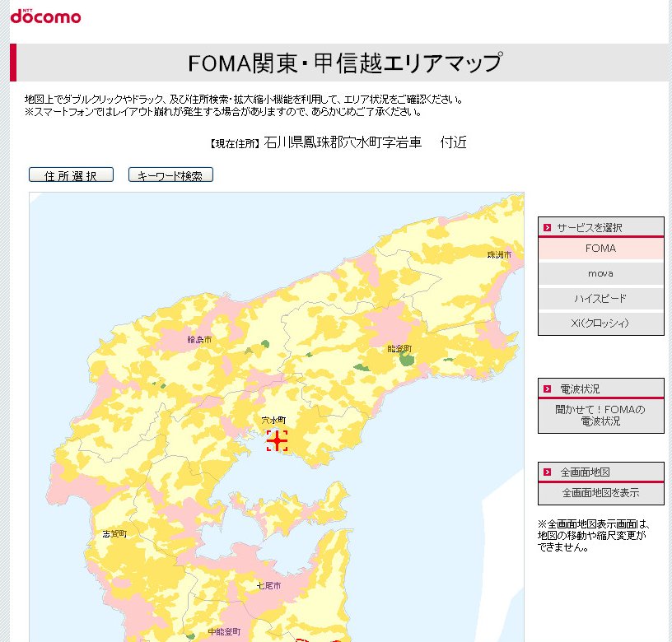Select the ハイスピード service option

coord(601,298)
